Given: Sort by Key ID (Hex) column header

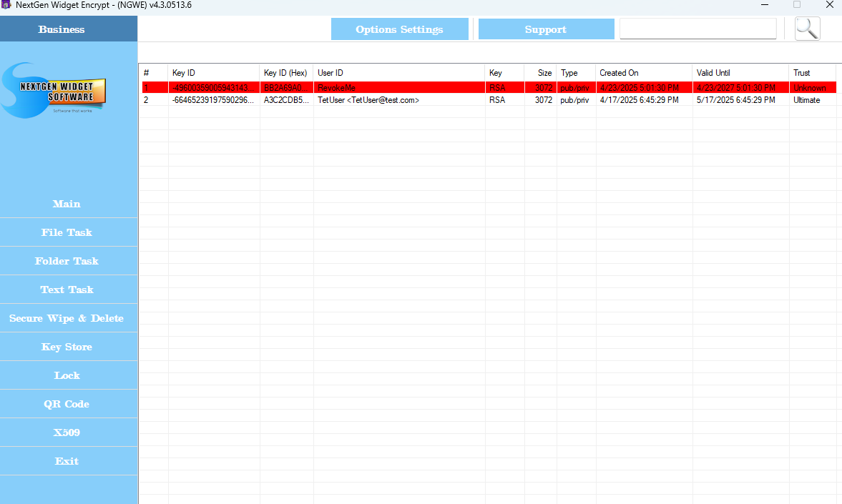Looking at the screenshot, I should (286, 73).
